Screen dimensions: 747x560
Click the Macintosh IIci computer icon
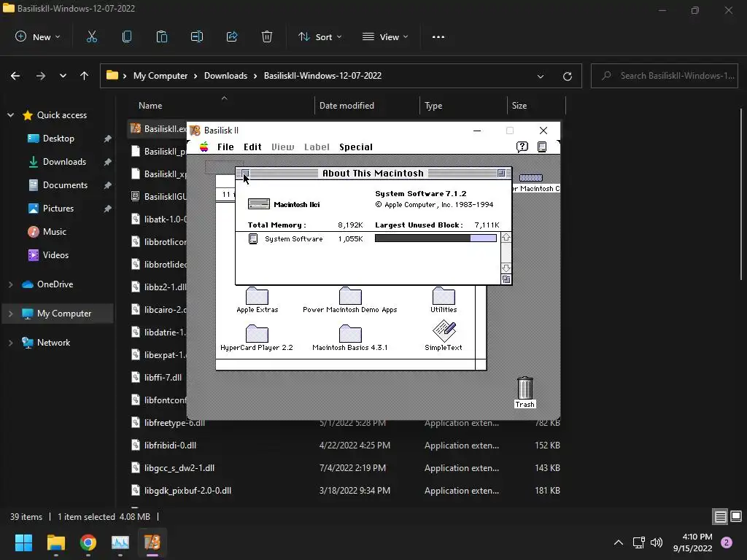[x=259, y=204]
